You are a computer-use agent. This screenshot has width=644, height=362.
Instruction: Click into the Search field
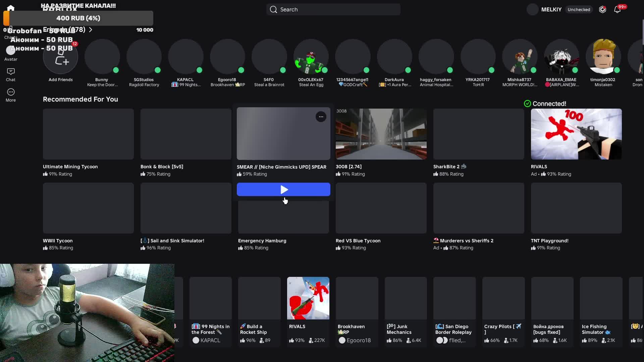pyautogui.click(x=333, y=9)
